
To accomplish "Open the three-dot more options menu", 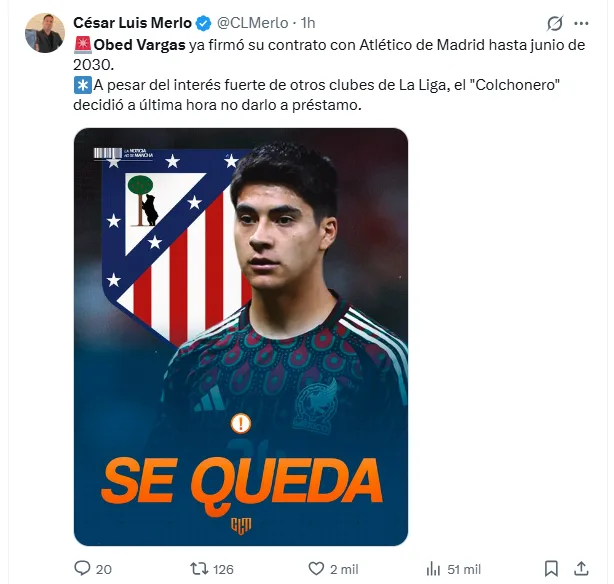I will [581, 24].
